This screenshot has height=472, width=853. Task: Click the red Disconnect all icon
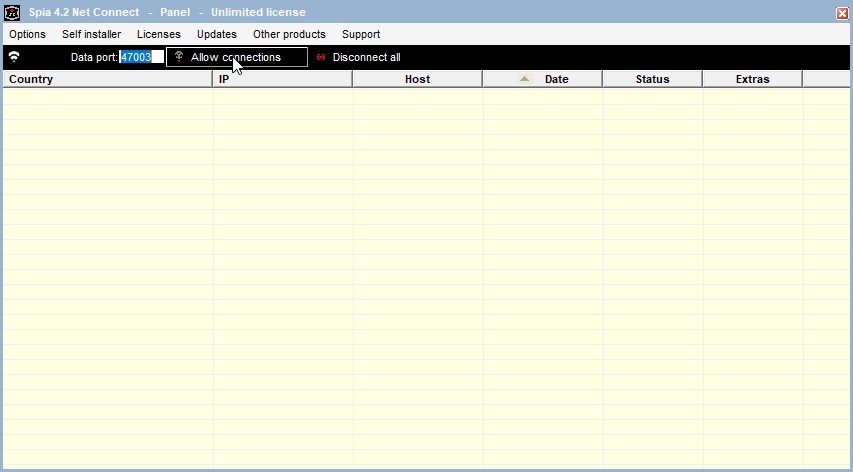point(321,57)
